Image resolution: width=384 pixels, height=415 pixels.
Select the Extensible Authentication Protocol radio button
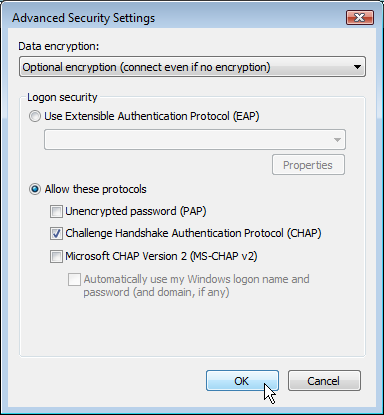[x=35, y=116]
